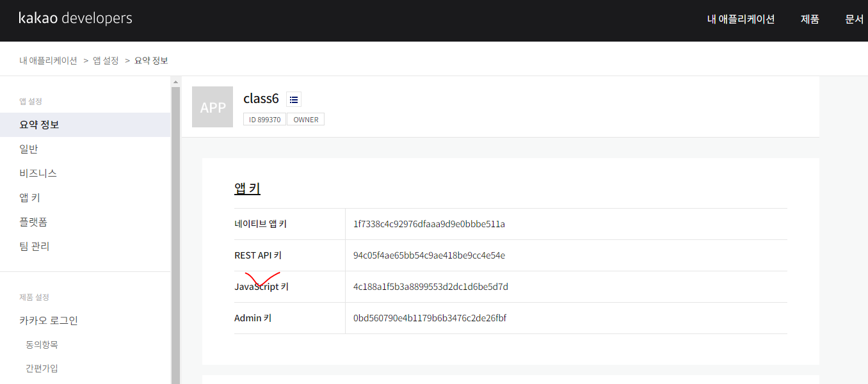Viewport: 868px width, 384px height.
Task: Go to 내 애플리케이션 in the breadcrumb
Action: [48, 60]
